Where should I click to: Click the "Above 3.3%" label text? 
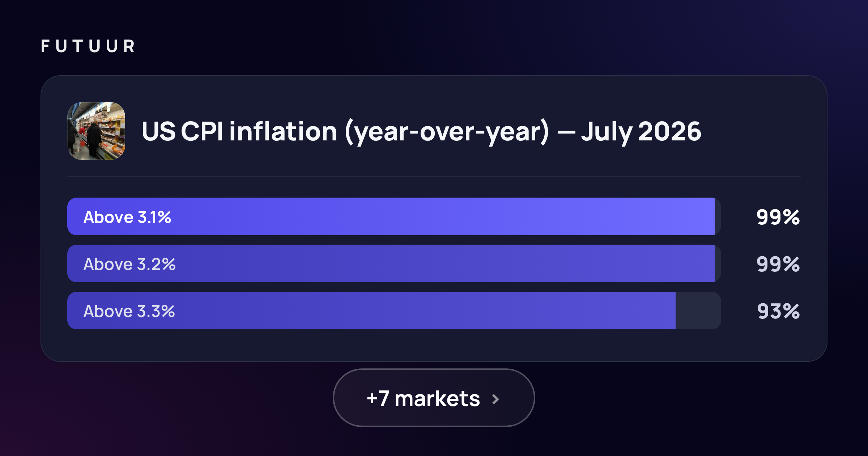(x=129, y=311)
